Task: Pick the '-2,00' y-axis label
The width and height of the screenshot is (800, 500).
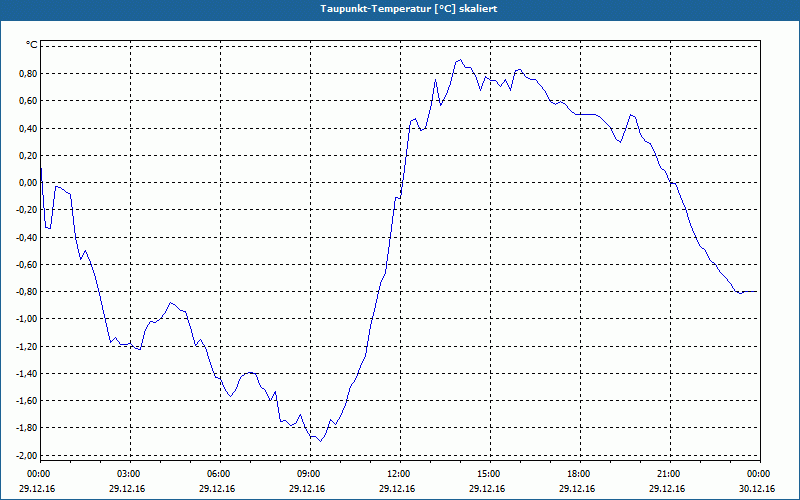Action: 27,456
